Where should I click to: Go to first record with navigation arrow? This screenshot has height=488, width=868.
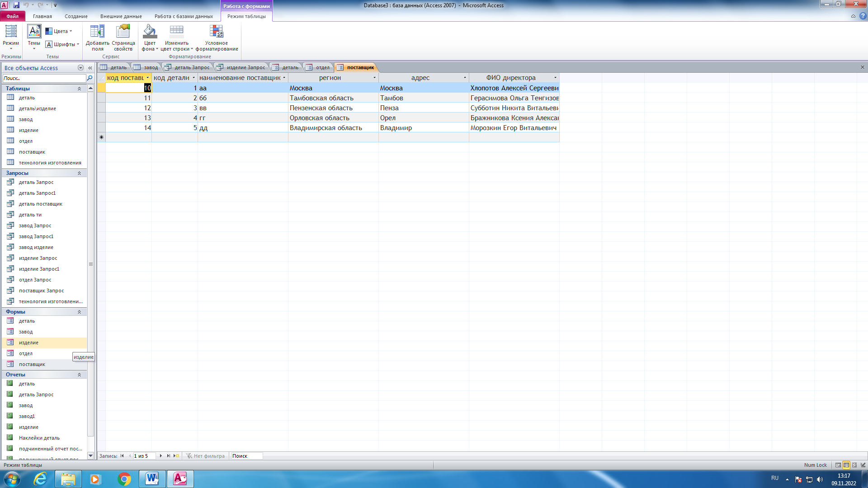click(x=122, y=456)
